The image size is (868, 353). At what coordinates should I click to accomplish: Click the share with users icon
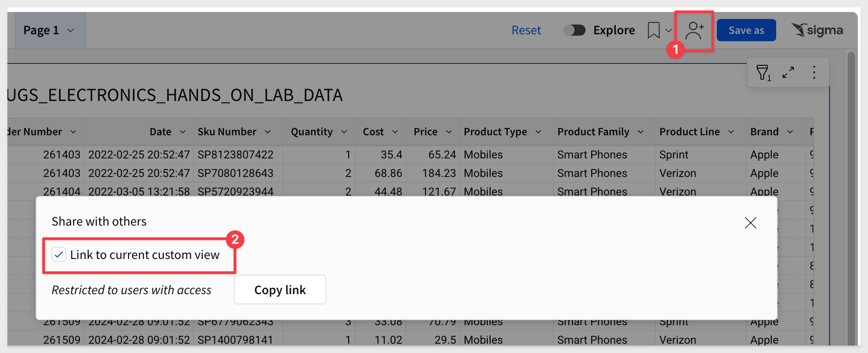pyautogui.click(x=695, y=31)
